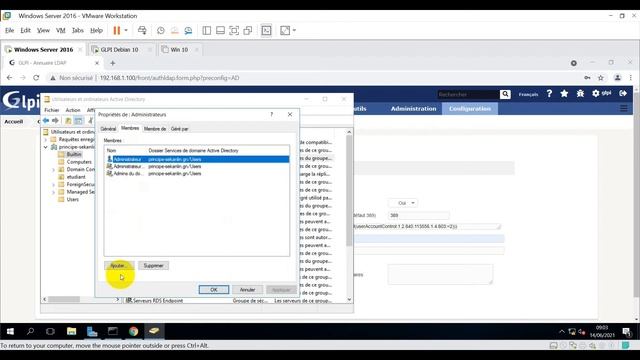This screenshot has width=640, height=360.
Task: Click the console view icon in VMware
Action: coord(266,31)
